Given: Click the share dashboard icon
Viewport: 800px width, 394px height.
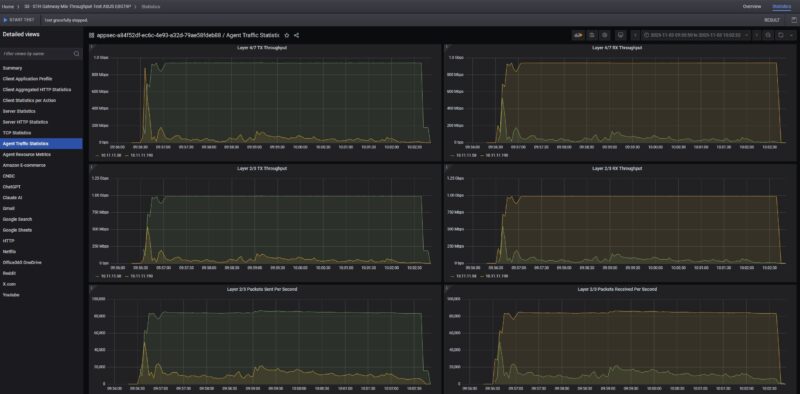Looking at the screenshot, I should point(296,35).
